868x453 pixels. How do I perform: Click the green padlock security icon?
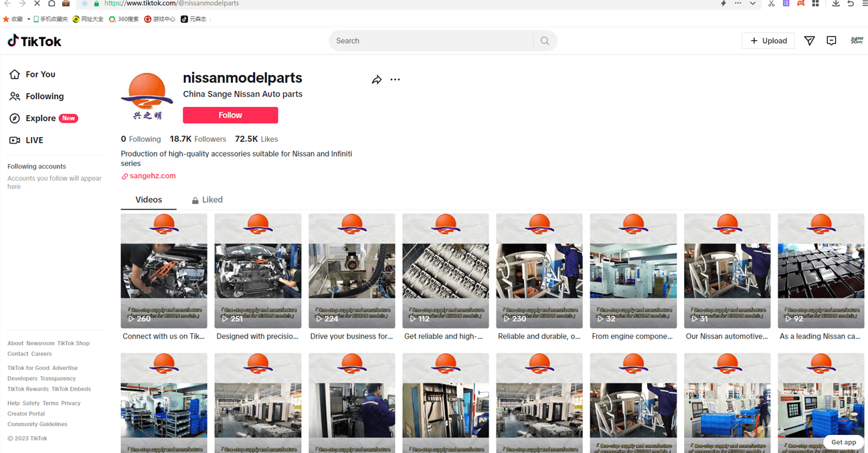coord(96,3)
